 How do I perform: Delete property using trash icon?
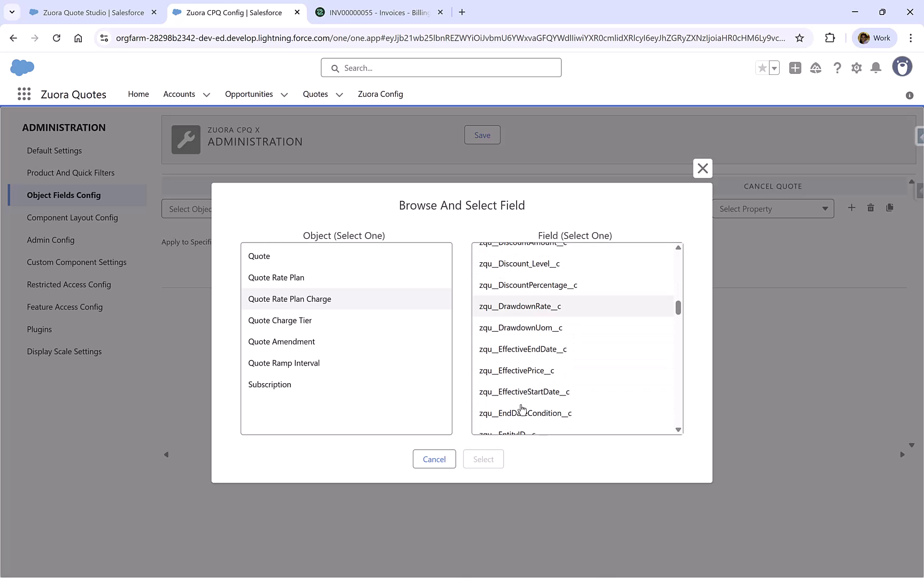click(871, 208)
